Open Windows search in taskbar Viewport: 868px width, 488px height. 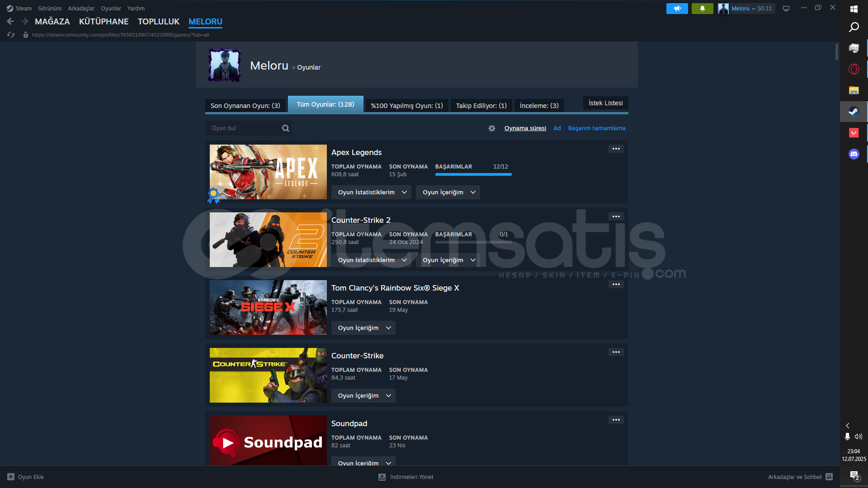pos(854,27)
